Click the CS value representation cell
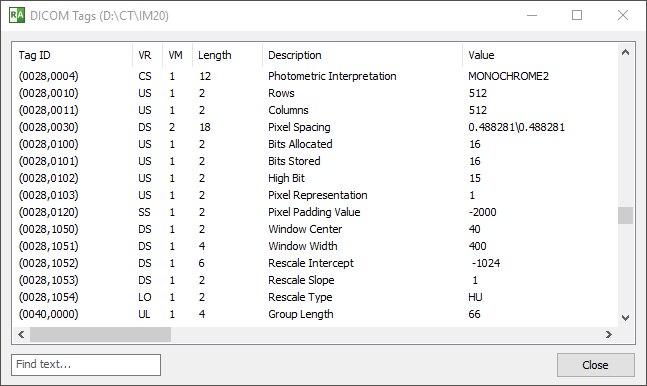This screenshot has width=647, height=386. click(145, 76)
